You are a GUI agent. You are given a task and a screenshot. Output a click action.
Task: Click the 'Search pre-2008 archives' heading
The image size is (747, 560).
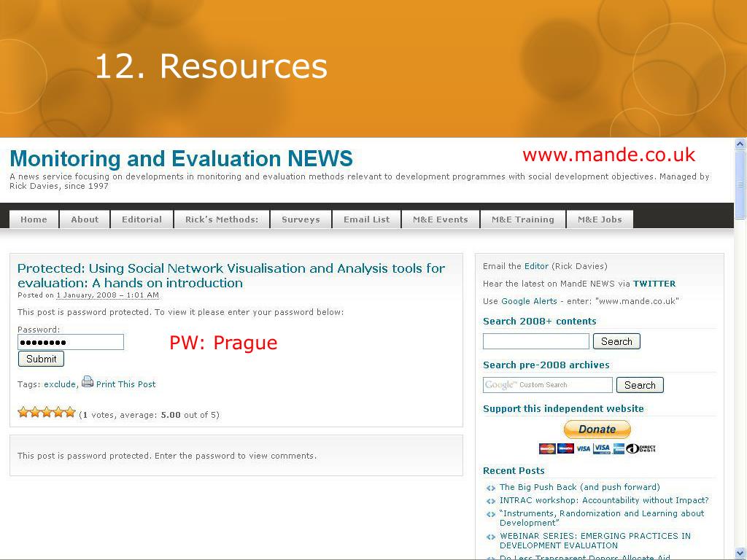[x=546, y=365]
